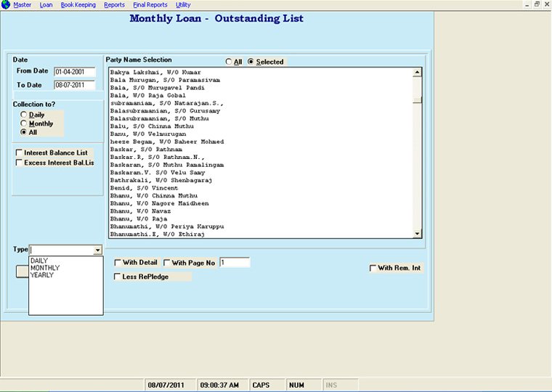Viewport: 552px width, 392px height.
Task: Enable the Interest Balance List checkbox
Action: tap(19, 153)
